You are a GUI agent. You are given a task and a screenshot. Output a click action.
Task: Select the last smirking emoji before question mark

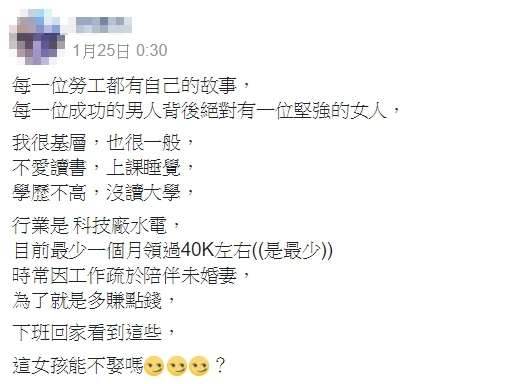pyautogui.click(x=199, y=366)
